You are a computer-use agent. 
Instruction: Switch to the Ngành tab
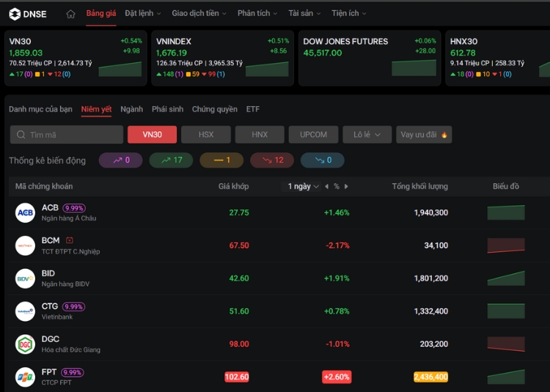(x=131, y=109)
